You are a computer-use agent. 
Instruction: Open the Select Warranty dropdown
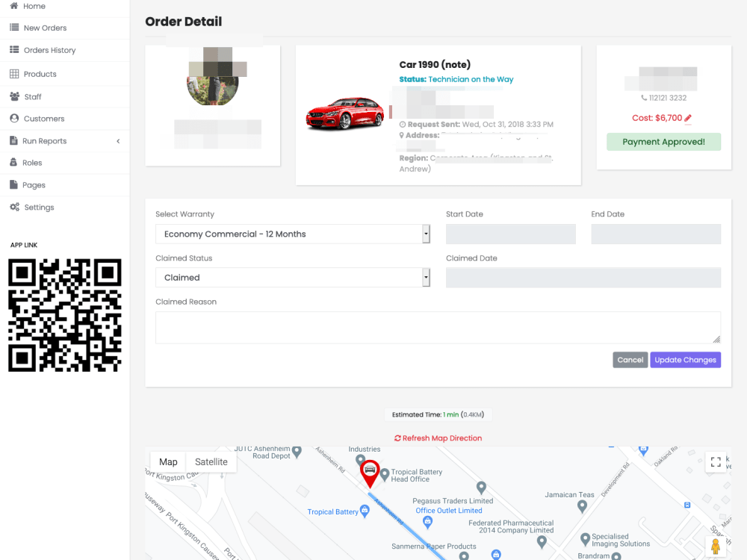click(x=293, y=234)
